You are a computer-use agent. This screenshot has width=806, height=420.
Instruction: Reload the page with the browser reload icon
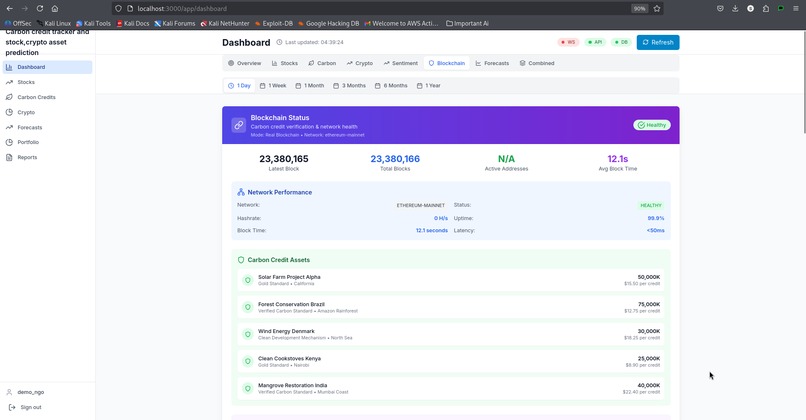40,8
